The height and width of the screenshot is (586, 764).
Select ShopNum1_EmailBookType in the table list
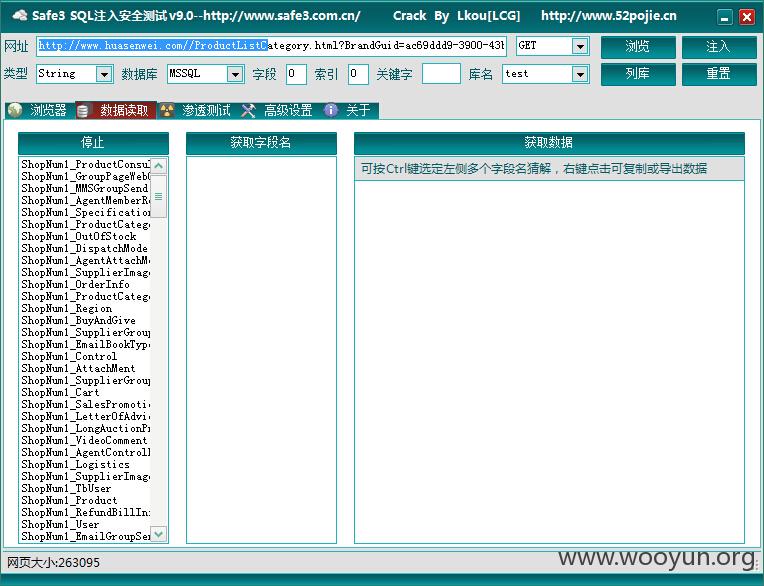coord(85,344)
